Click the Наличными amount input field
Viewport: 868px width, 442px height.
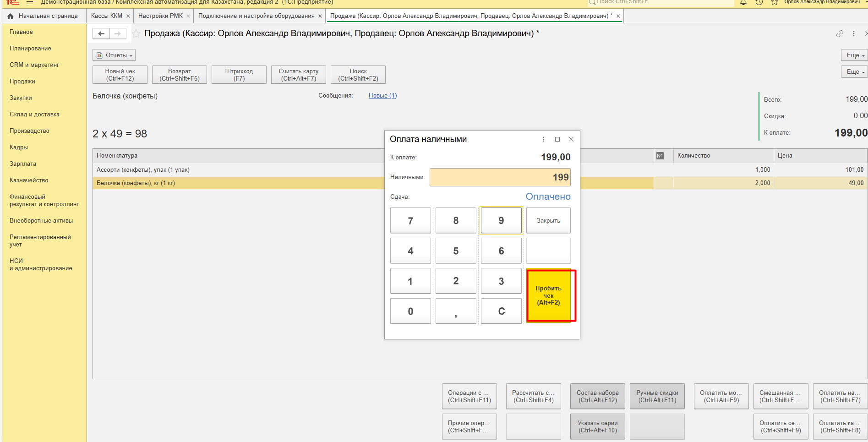point(500,177)
